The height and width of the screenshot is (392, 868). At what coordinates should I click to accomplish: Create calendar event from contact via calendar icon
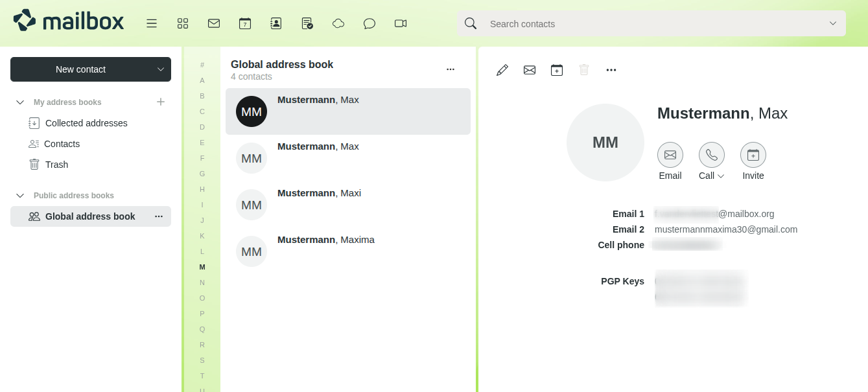tap(557, 69)
